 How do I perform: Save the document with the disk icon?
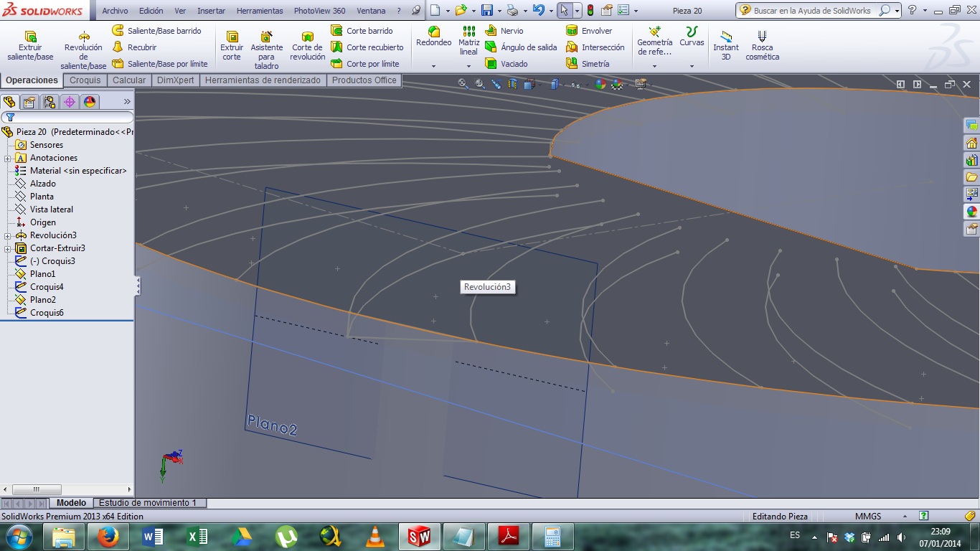[x=487, y=11]
